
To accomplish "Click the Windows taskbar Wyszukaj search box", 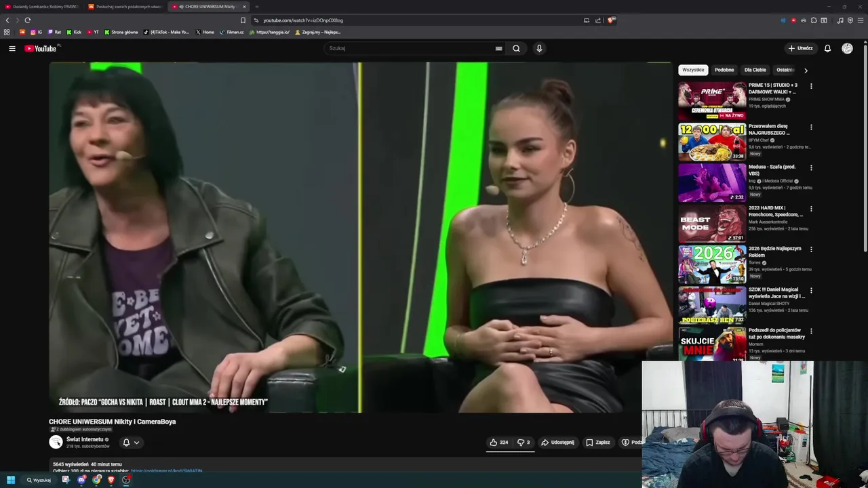I will 39,480.
